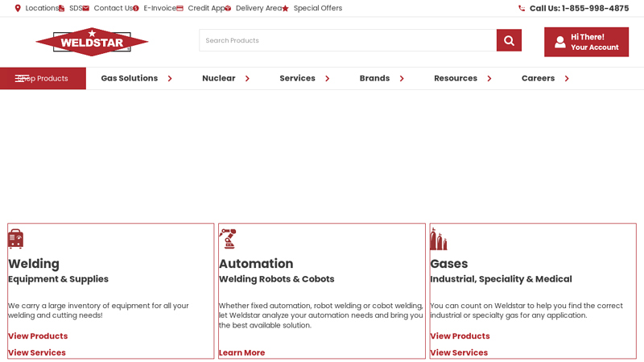Image resolution: width=644 pixels, height=362 pixels.
Task: Expand the Careers menu chevron
Action: (x=567, y=78)
